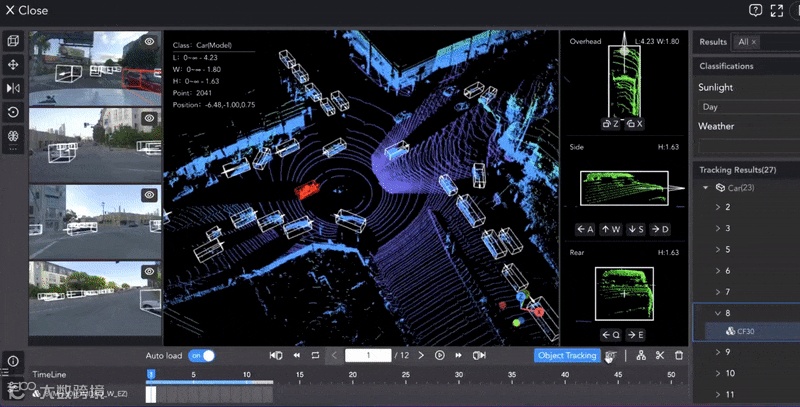
Task: Open the Weather dropdown field
Action: (x=748, y=146)
